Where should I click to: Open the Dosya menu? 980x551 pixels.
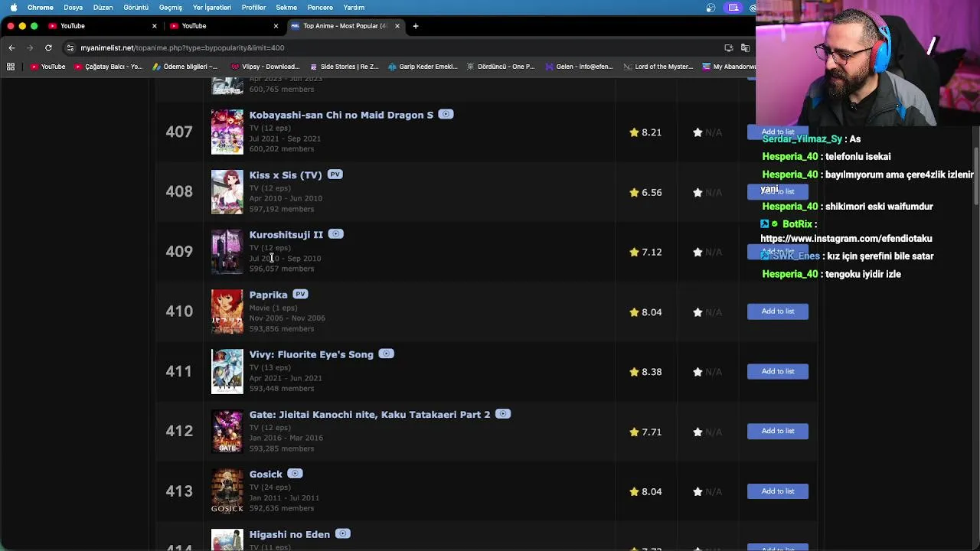pyautogui.click(x=73, y=8)
